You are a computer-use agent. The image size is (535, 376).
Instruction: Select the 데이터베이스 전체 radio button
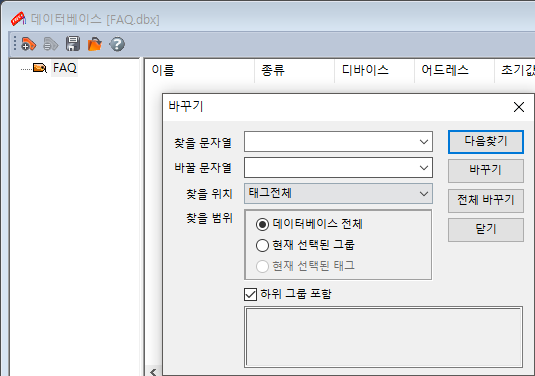(262, 224)
